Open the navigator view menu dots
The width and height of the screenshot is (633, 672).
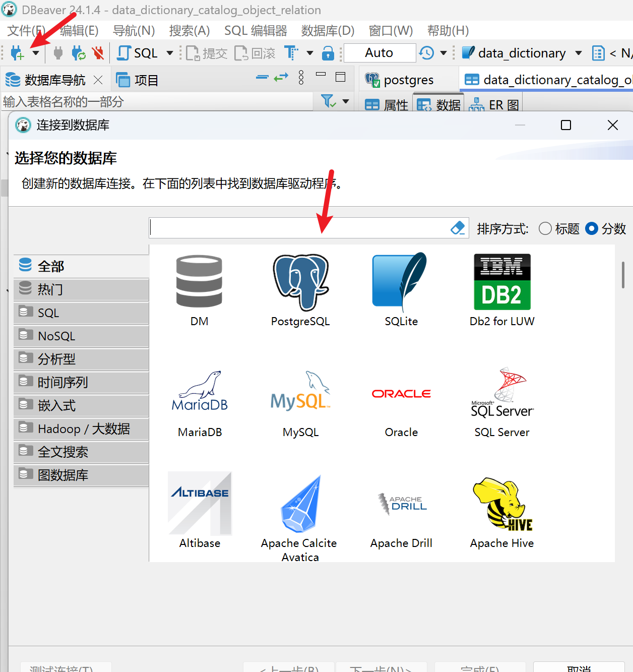[x=301, y=77]
